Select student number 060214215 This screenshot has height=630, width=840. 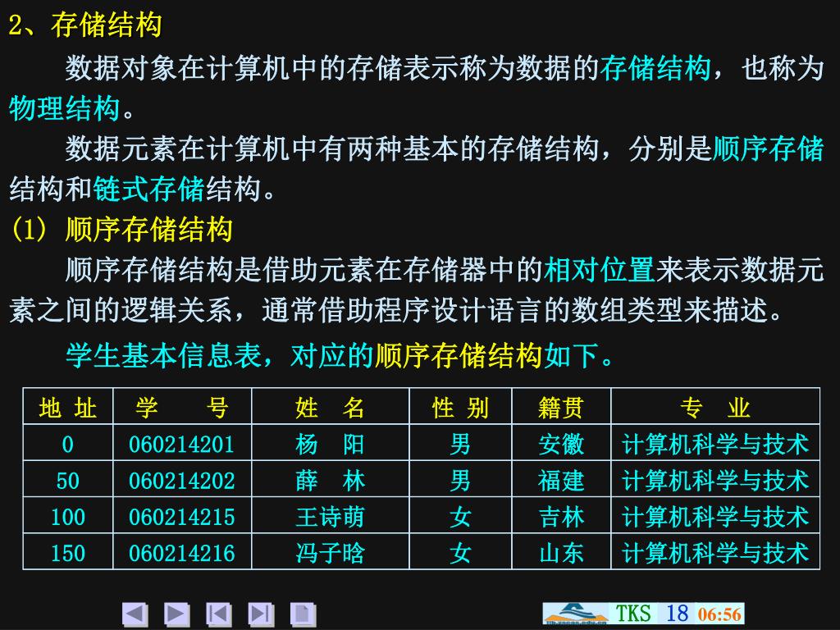181,517
